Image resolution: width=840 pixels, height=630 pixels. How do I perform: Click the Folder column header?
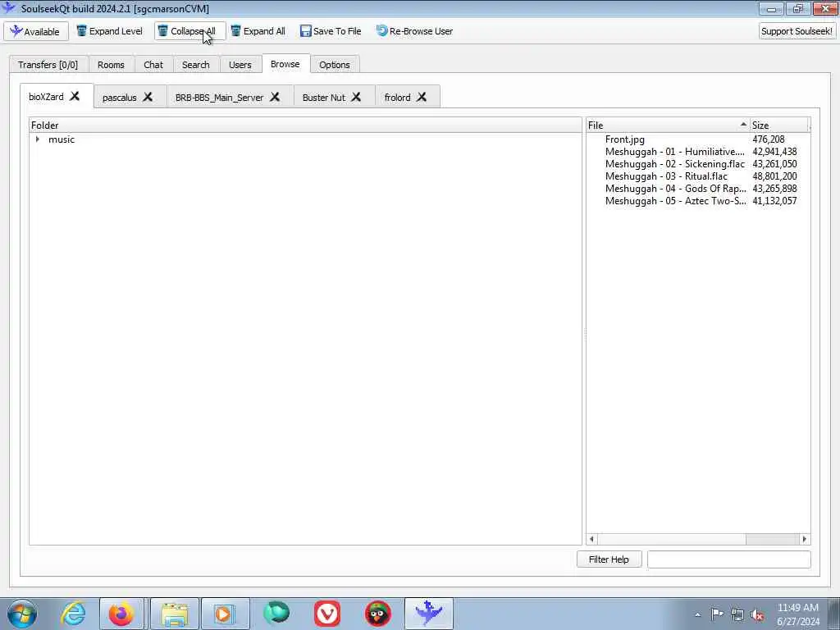(x=305, y=125)
